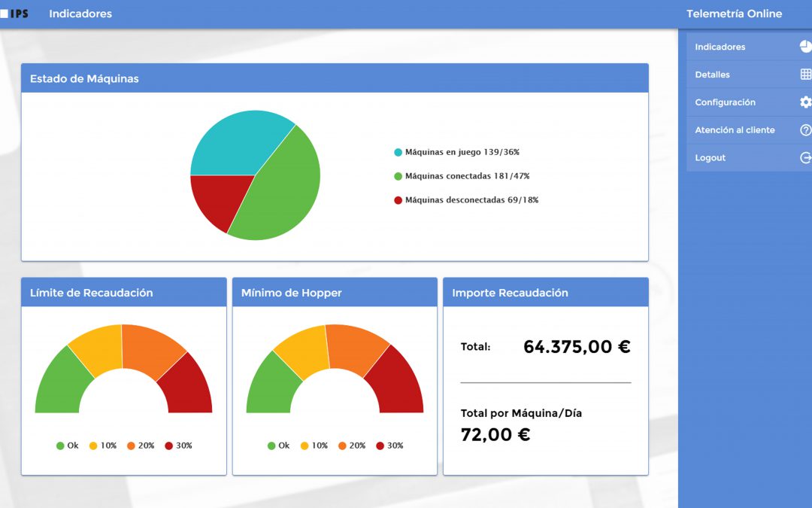812x508 pixels.
Task: Click orange gauge segment in Mínimo de Hopper
Action: (x=354, y=347)
